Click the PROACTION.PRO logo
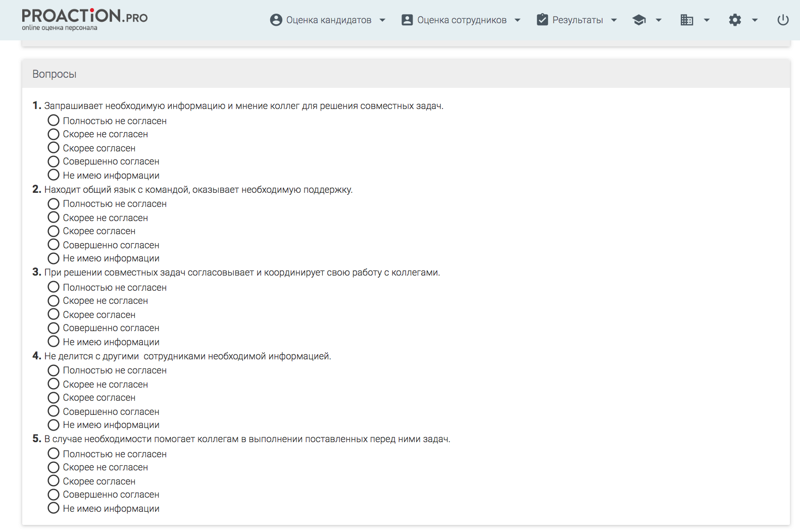This screenshot has height=532, width=800. (x=84, y=19)
